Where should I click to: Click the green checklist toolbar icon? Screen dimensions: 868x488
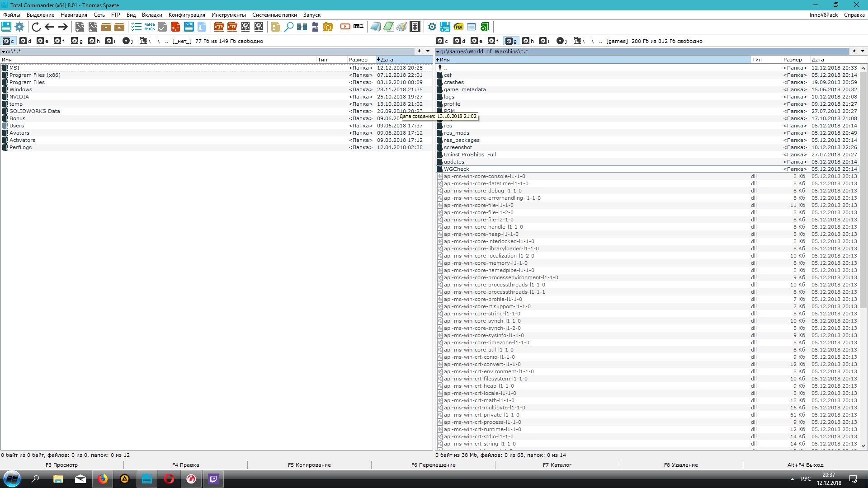tap(136, 27)
